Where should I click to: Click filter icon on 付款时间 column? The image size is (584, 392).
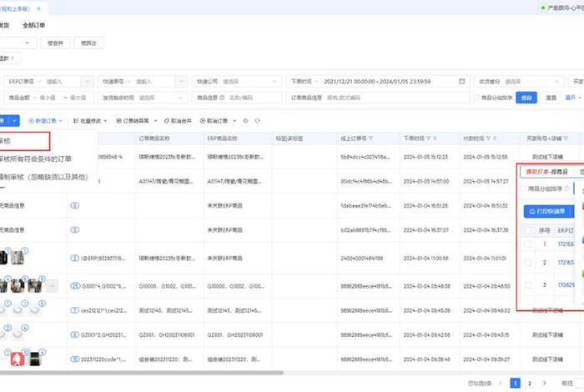coord(488,138)
